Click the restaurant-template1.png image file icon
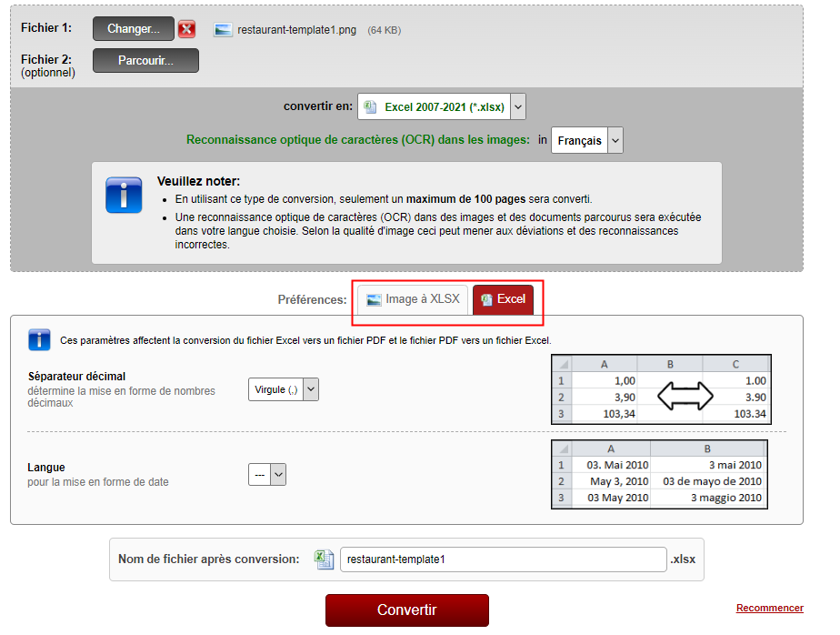The width and height of the screenshot is (840, 635). click(x=223, y=30)
